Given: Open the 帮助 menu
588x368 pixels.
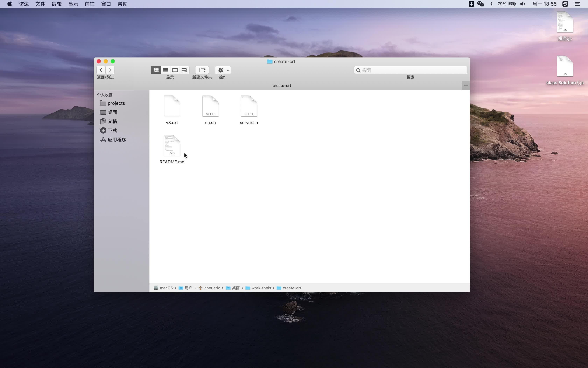Looking at the screenshot, I should [122, 4].
